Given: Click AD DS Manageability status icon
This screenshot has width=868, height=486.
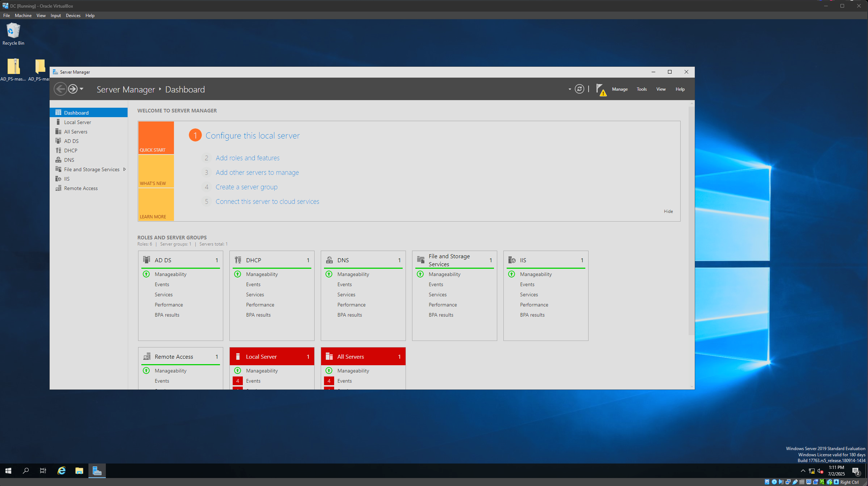Looking at the screenshot, I should 146,274.
